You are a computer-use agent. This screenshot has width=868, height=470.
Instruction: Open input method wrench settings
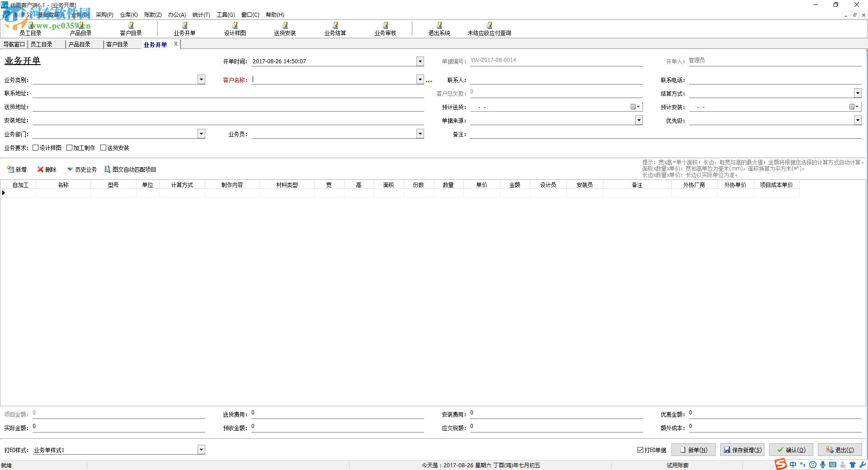click(x=863, y=465)
